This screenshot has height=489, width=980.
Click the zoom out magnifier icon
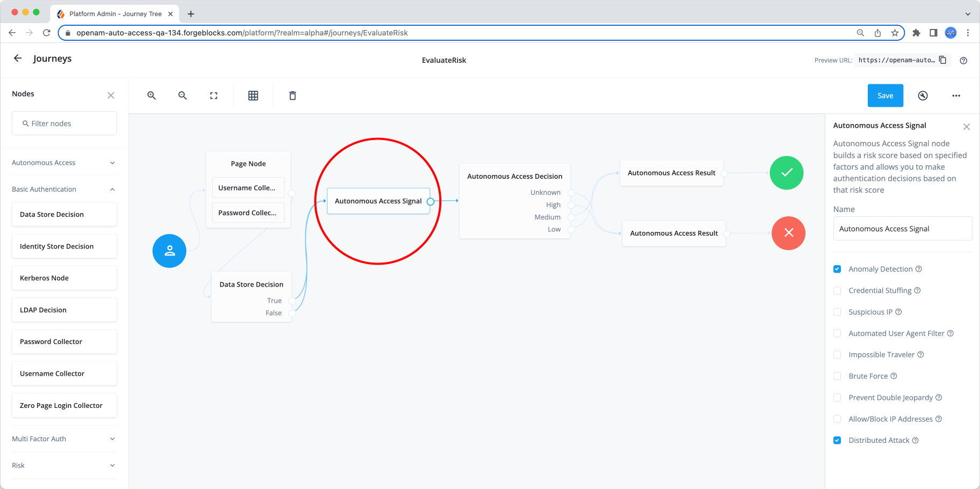(183, 96)
